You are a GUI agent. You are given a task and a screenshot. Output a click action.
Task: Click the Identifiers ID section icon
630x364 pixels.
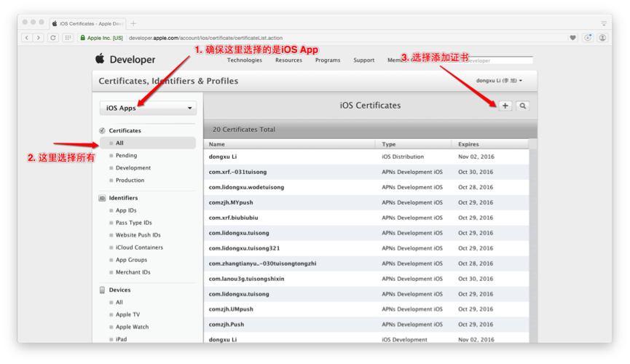(x=102, y=198)
